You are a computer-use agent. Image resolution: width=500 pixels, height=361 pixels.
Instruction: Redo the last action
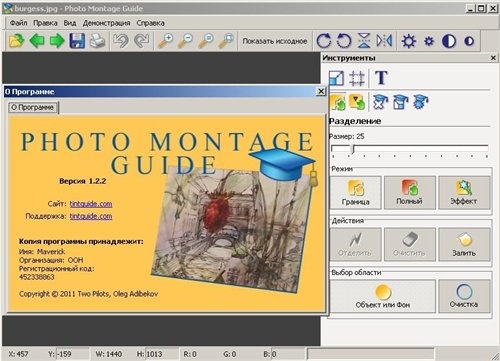[141, 41]
